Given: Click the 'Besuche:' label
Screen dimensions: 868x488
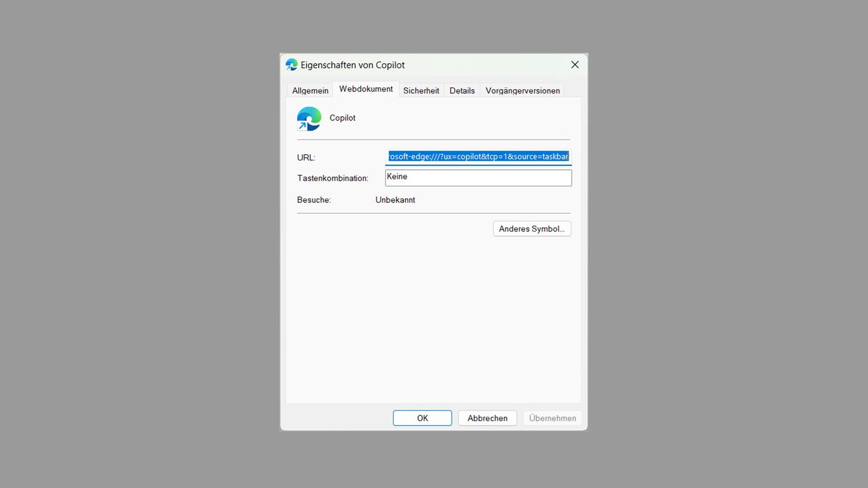Looking at the screenshot, I should click(x=314, y=200).
